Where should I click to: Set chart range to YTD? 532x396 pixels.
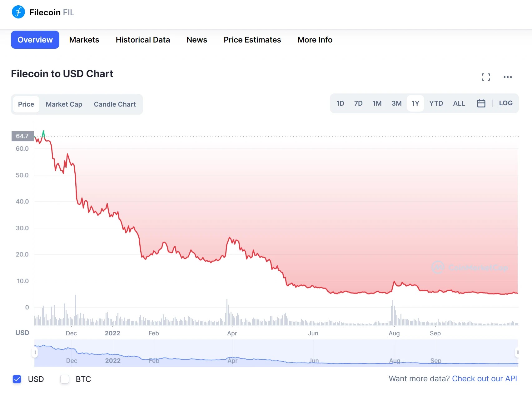(x=436, y=103)
